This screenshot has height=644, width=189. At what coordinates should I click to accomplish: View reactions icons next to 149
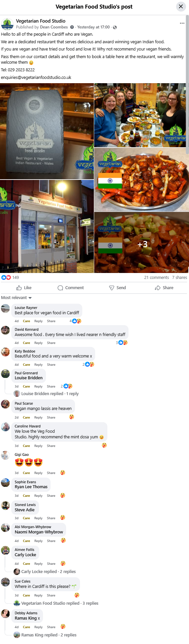(x=6, y=277)
